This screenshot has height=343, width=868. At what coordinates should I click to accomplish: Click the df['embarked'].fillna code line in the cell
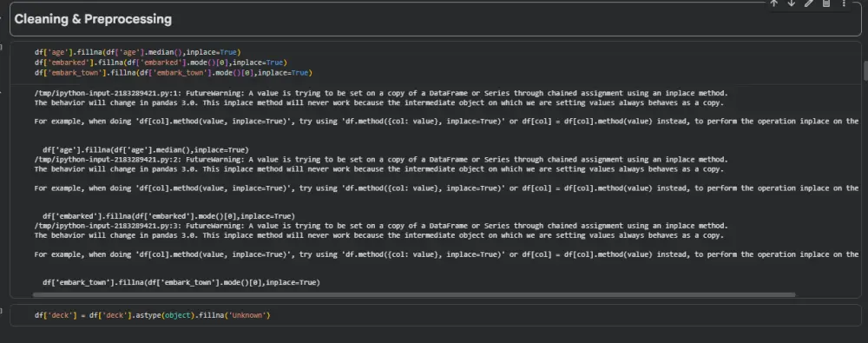(x=161, y=63)
